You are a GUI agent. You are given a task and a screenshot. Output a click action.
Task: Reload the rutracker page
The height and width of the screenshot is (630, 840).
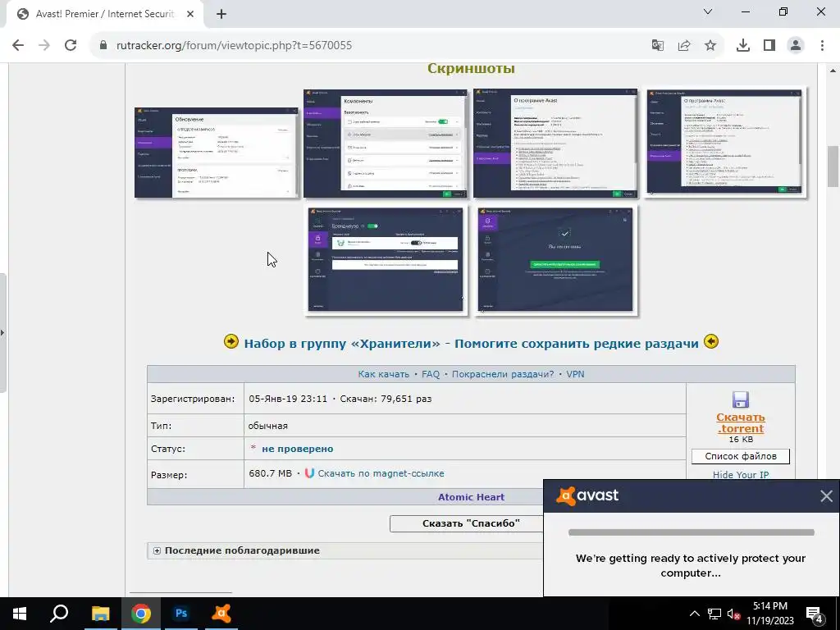71,46
